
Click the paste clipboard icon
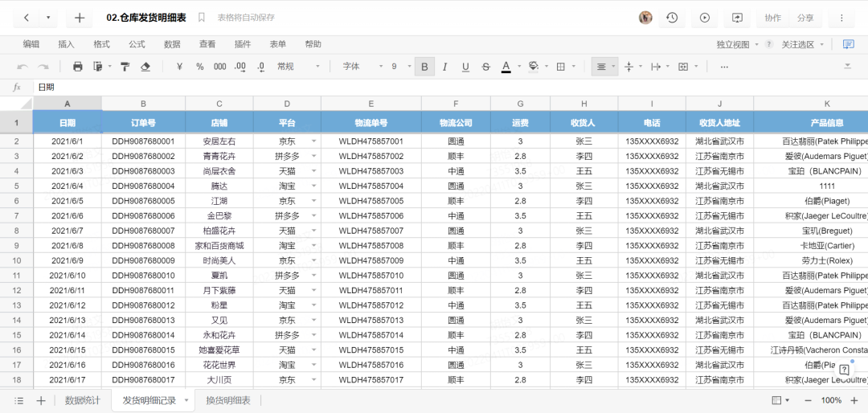(97, 67)
